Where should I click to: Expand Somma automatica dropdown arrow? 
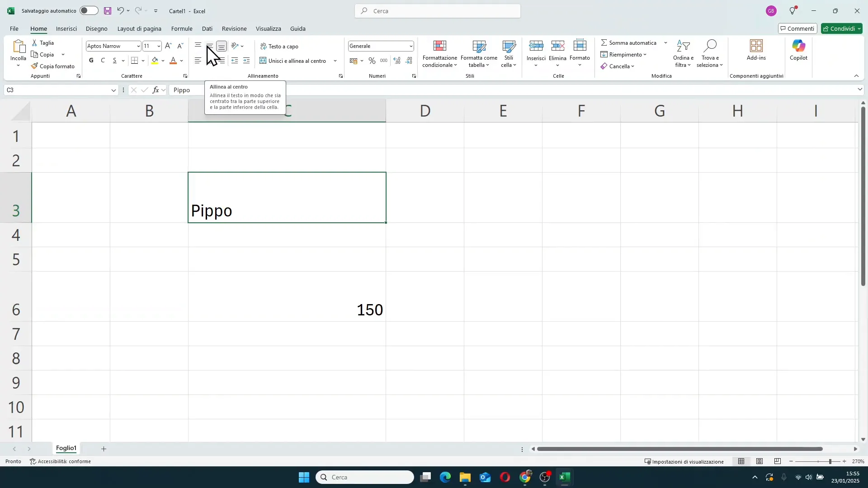666,43
